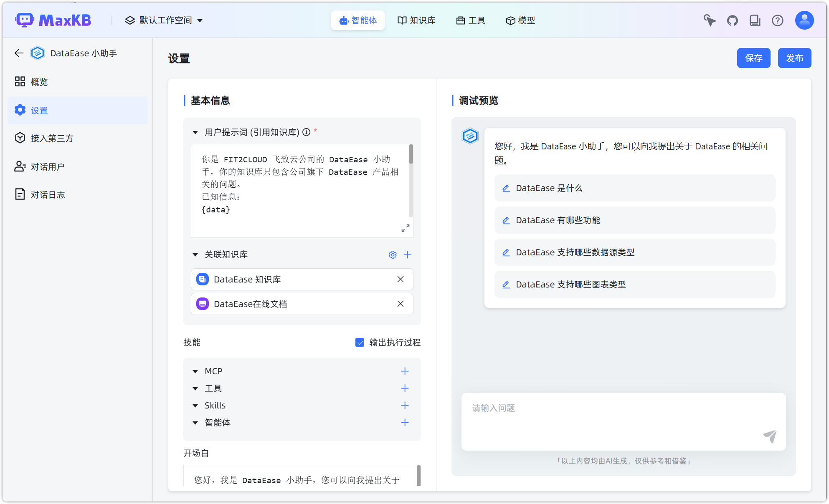Uncheck the 输出执行过程 checkbox
The width and height of the screenshot is (829, 504).
tap(360, 342)
